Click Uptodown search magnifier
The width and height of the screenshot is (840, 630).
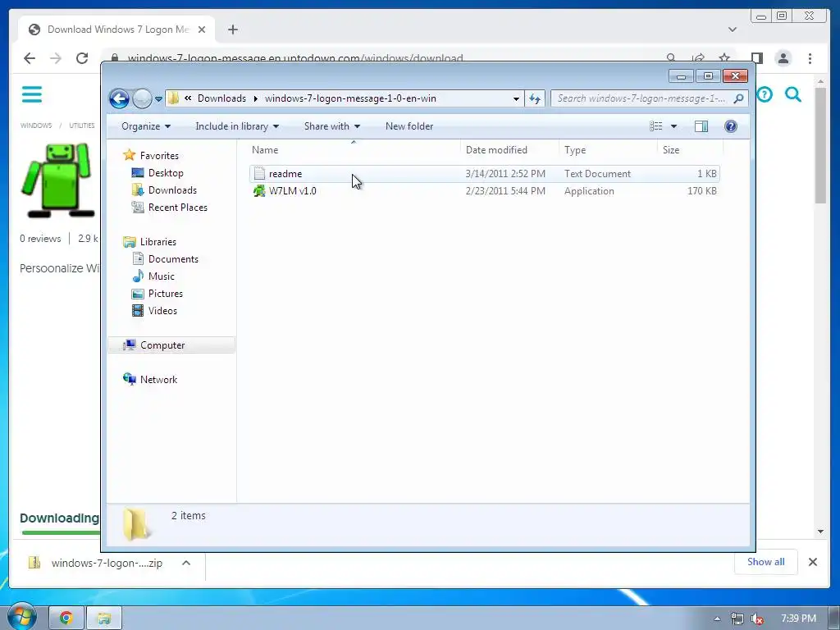[793, 95]
